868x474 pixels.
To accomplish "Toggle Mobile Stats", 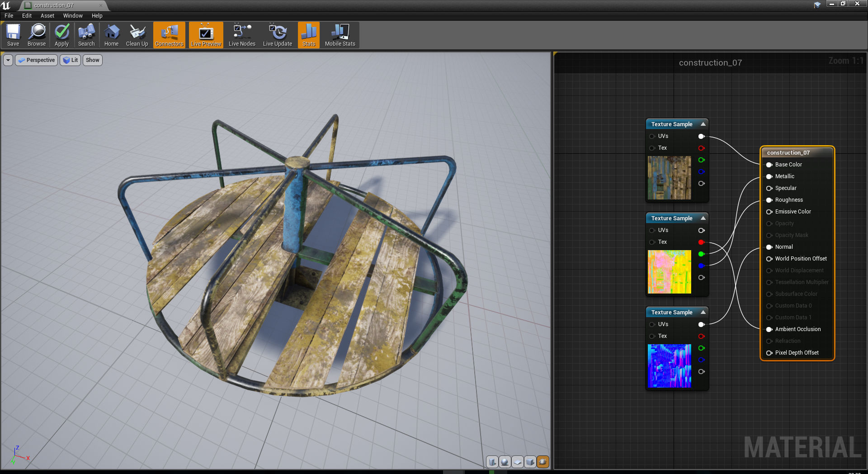I will (340, 35).
